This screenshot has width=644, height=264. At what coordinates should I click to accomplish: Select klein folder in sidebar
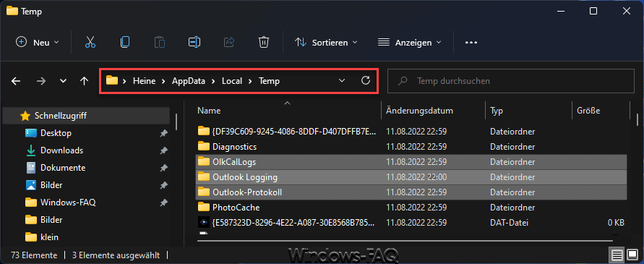click(x=49, y=237)
